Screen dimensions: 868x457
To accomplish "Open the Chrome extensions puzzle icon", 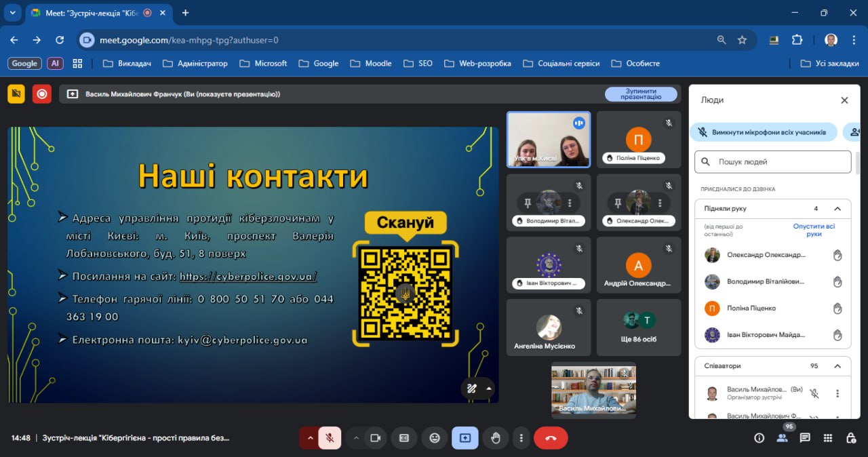I will [797, 40].
